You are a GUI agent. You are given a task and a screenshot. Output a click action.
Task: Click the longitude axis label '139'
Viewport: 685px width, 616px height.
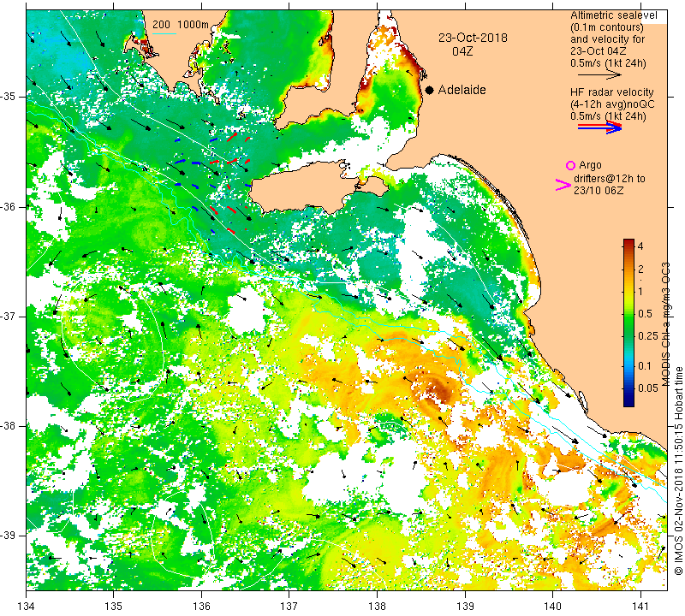(465, 607)
